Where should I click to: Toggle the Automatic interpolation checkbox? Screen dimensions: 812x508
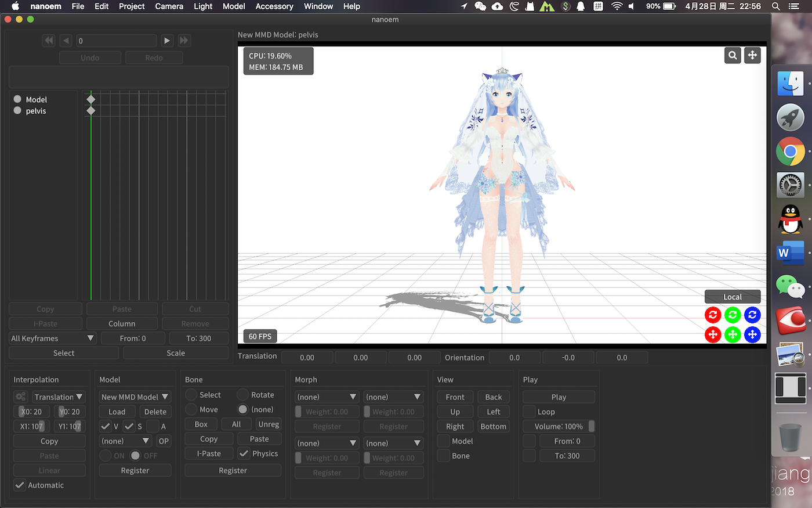coord(20,485)
